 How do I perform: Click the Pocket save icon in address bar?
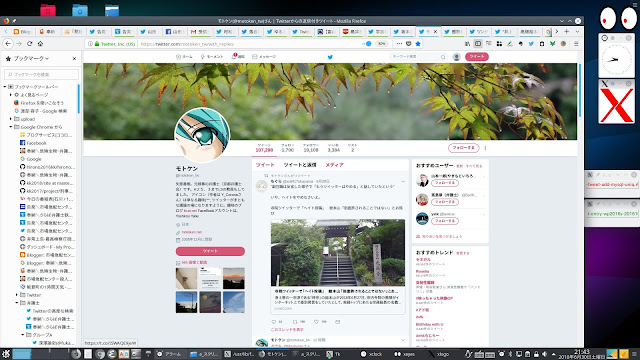[x=409, y=44]
